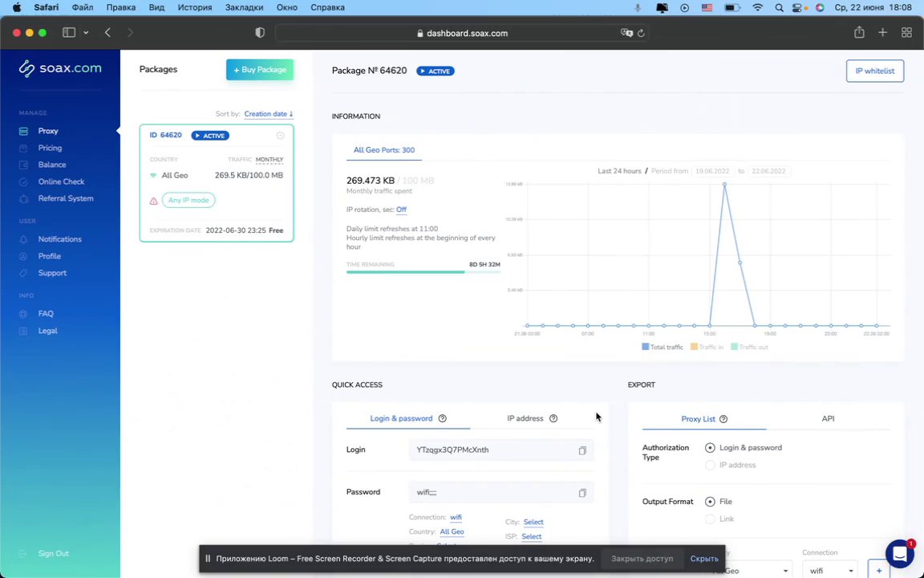Open Sort by Creation date dropdown

tap(269, 114)
